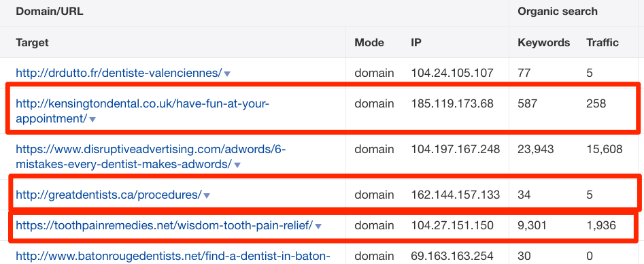Sort by Traffic column header

603,43
